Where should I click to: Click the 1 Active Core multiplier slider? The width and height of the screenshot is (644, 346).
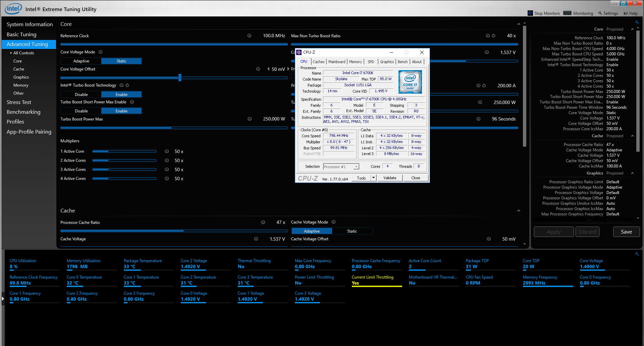click(x=124, y=151)
